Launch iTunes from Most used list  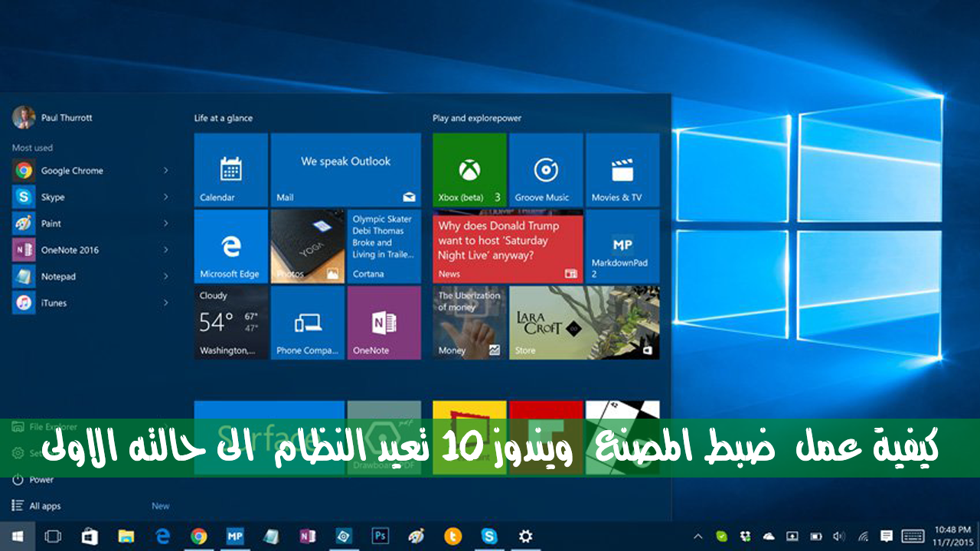pos(90,303)
